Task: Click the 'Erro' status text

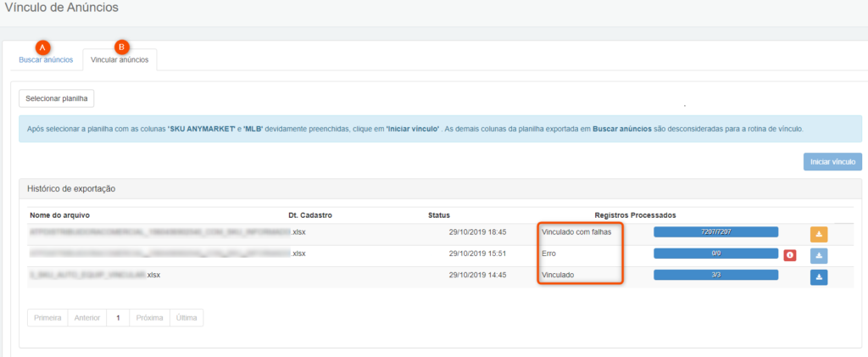Action: pos(548,254)
